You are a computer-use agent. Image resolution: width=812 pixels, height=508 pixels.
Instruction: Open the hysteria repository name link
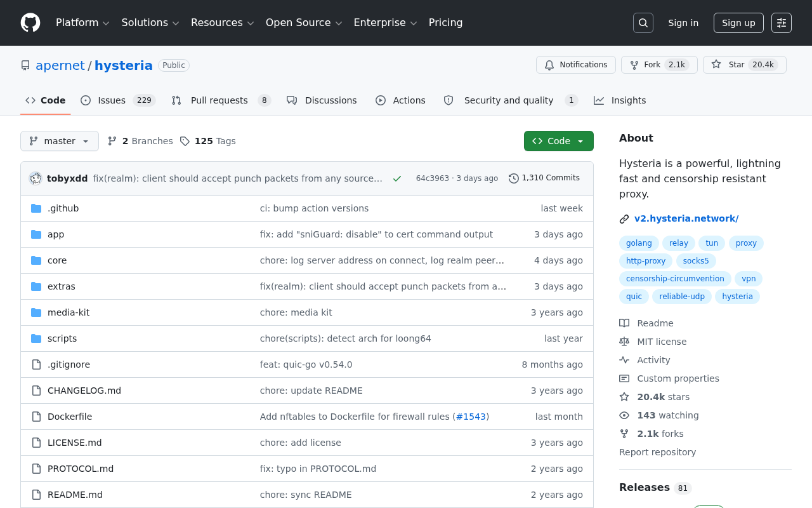pyautogui.click(x=124, y=65)
